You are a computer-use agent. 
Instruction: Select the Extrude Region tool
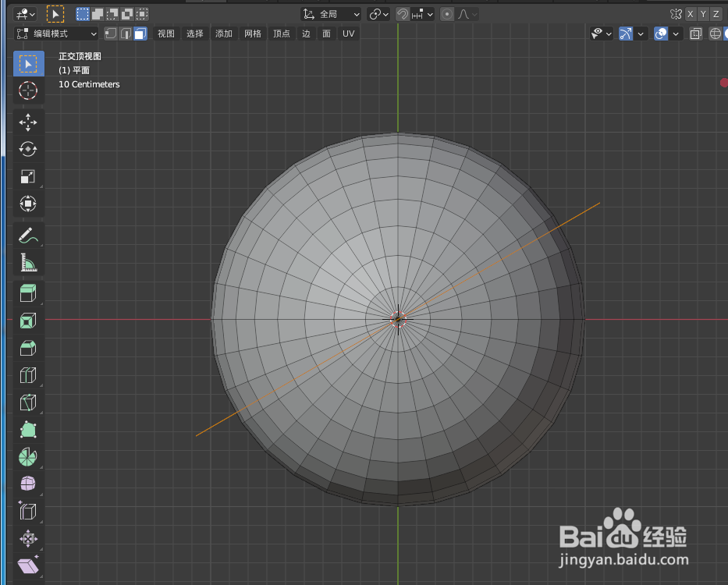[28, 292]
